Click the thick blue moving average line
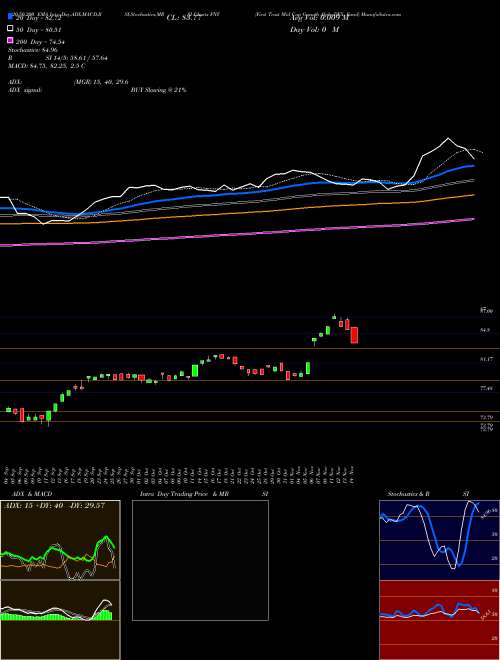This screenshot has width=500, height=660. 236,193
